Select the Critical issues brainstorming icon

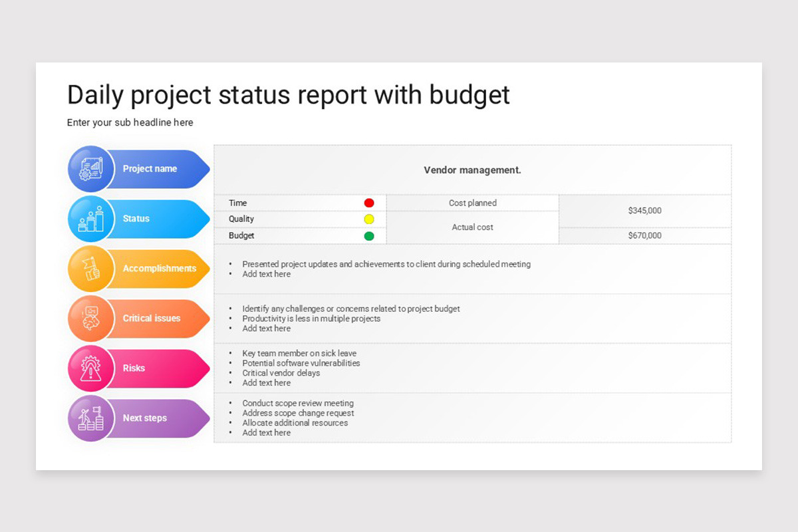[x=90, y=319]
